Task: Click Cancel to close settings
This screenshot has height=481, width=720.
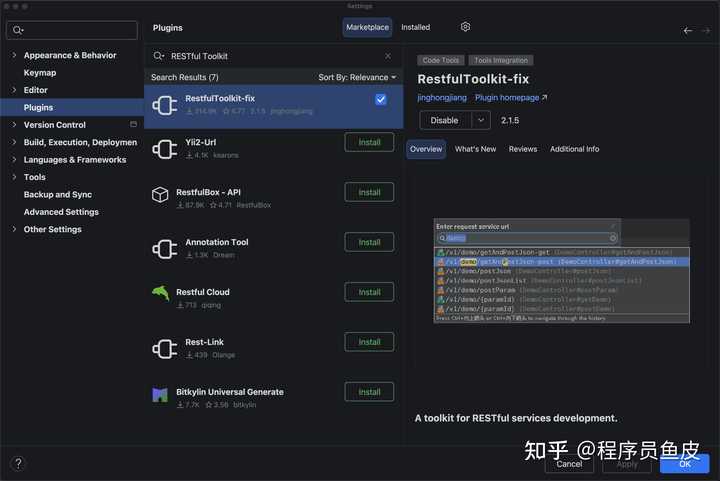Action: pos(569,464)
